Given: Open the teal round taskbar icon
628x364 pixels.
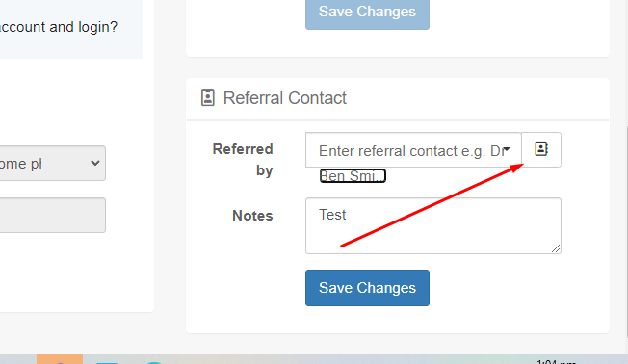Looking at the screenshot, I should coord(154,362).
